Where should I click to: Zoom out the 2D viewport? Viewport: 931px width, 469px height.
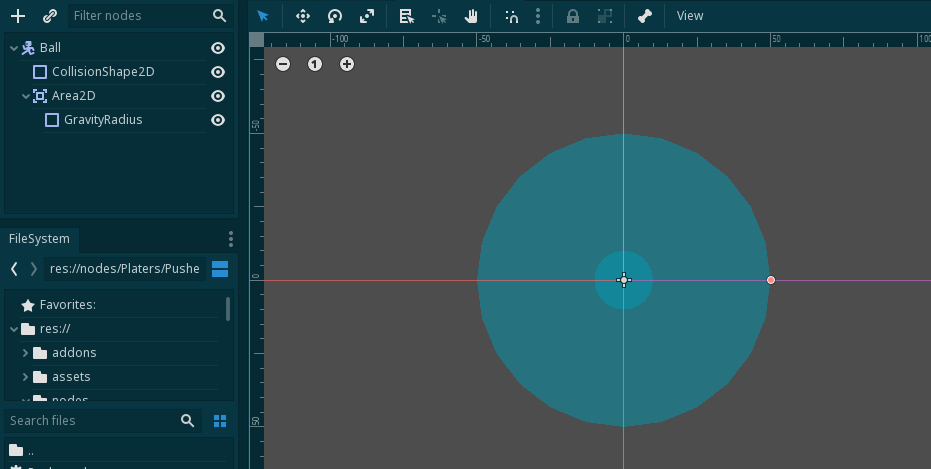(x=283, y=64)
